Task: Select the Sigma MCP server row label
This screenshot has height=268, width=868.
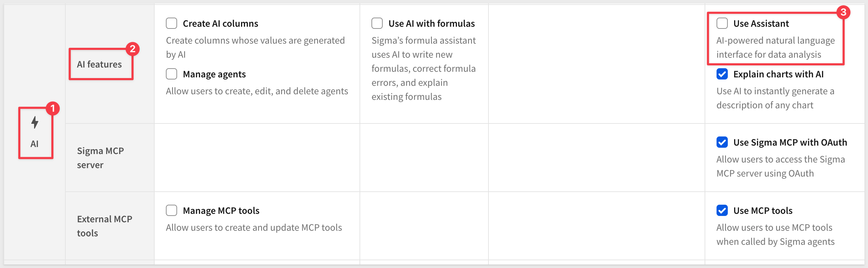Action: pos(101,158)
